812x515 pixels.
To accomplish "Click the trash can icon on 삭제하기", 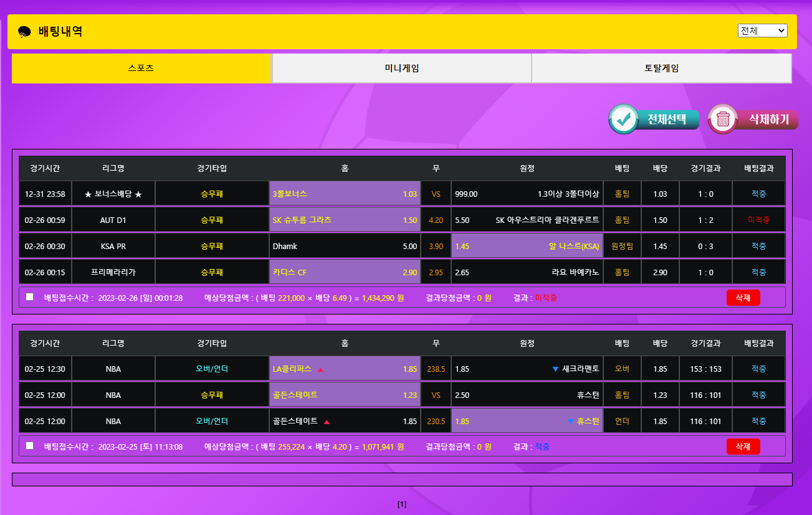I will (723, 119).
